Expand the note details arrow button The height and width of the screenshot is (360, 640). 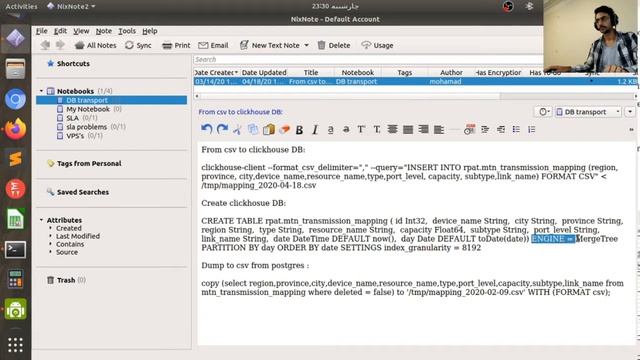point(630,112)
